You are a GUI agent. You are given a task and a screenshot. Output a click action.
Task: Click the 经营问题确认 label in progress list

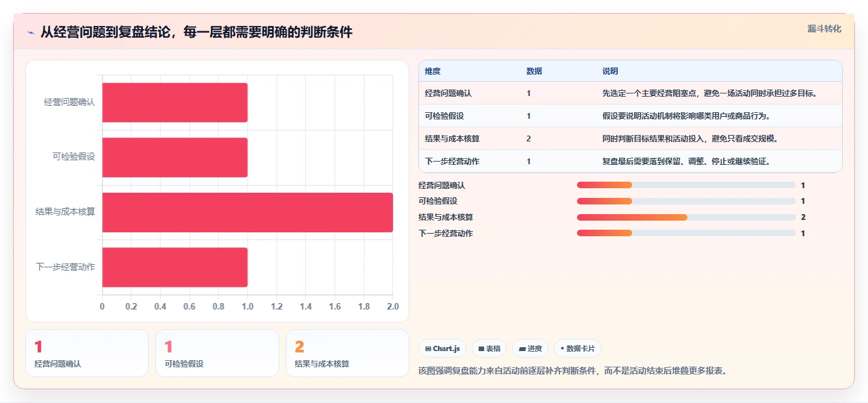coord(442,186)
